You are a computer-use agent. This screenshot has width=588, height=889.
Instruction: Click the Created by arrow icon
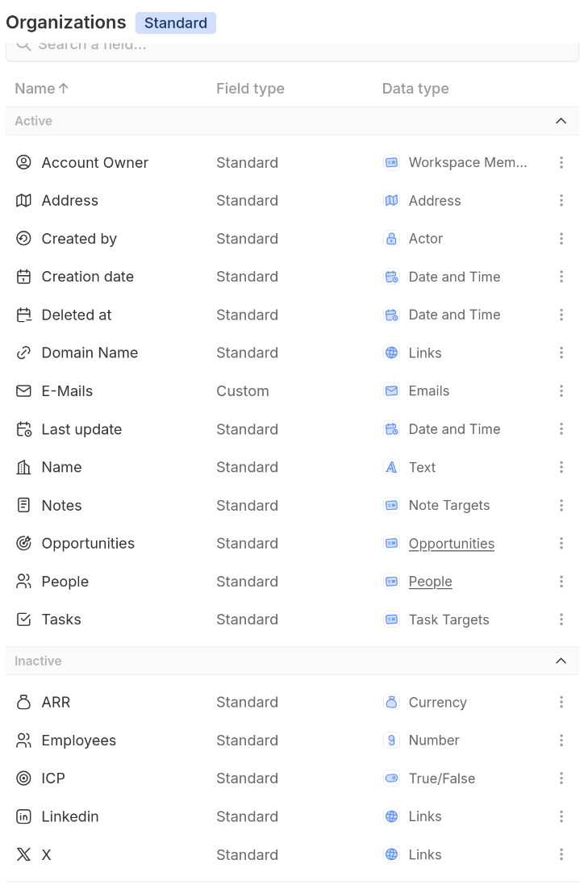coord(23,238)
